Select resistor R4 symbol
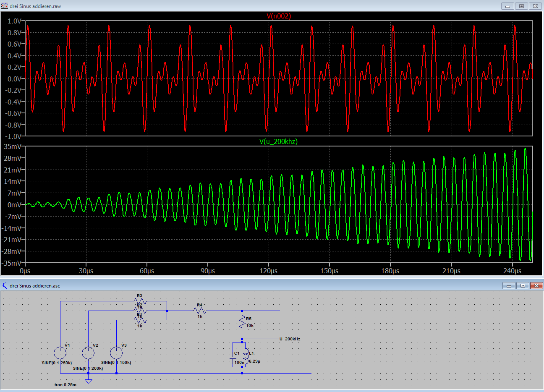Image resolution: width=544 pixels, height=392 pixels. (x=200, y=311)
